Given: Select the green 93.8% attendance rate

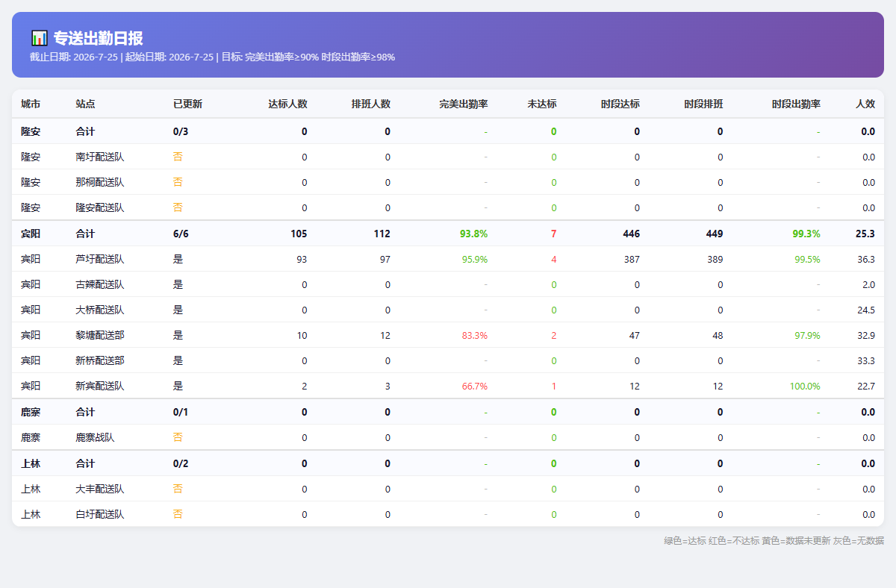Looking at the screenshot, I should 474,234.
